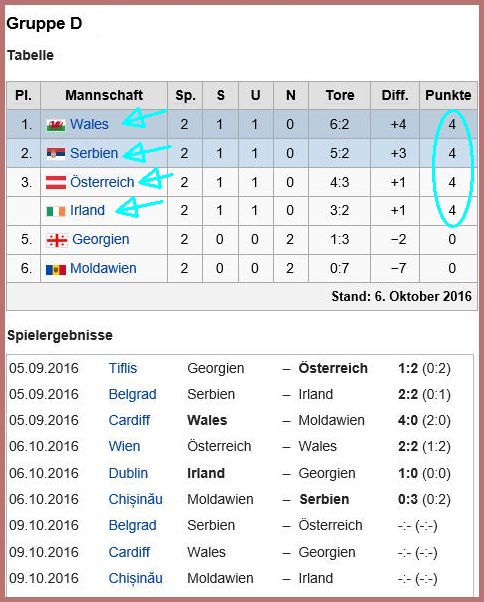Click the Irland flag icon
This screenshot has height=602, width=484.
coord(56,211)
